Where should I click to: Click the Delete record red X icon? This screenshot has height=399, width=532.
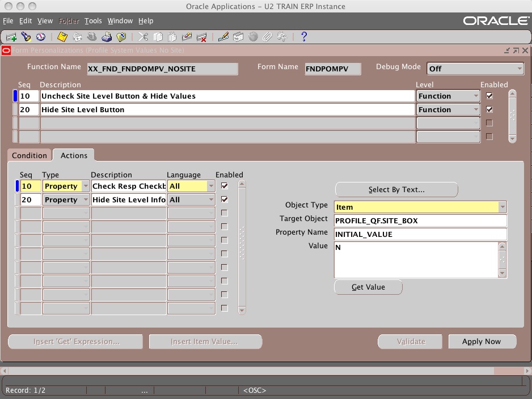[201, 37]
